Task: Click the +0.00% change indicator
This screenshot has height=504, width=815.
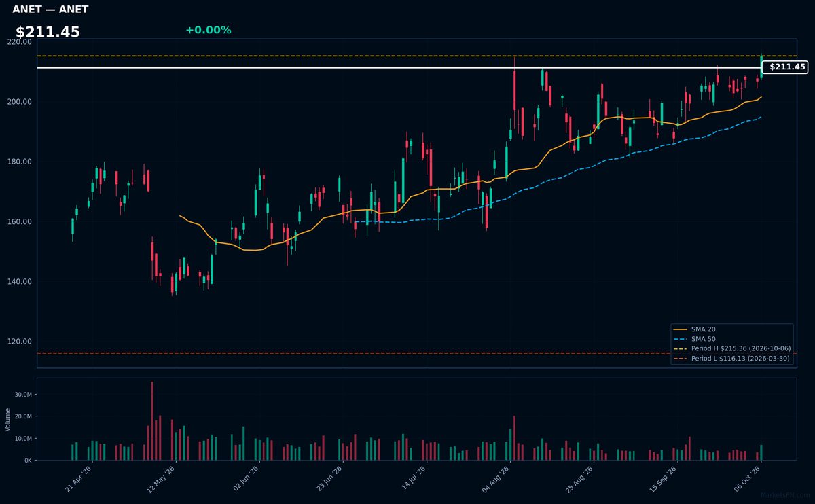Action: coord(208,30)
